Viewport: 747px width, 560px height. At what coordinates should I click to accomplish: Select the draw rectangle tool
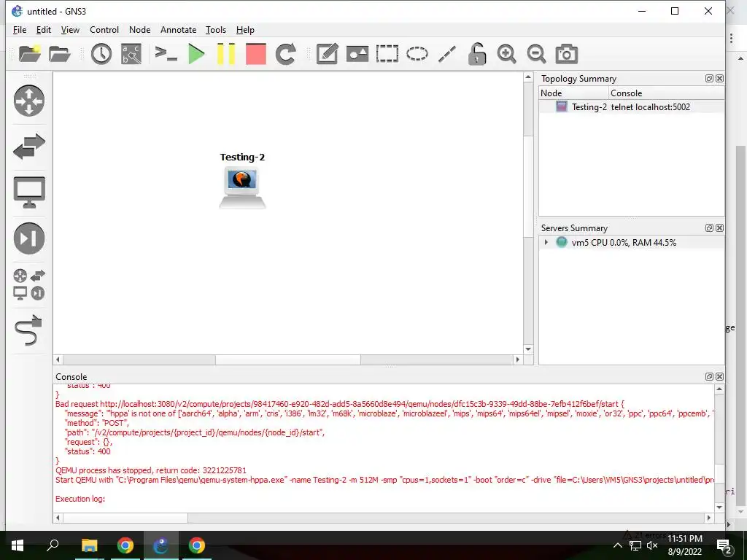click(387, 54)
